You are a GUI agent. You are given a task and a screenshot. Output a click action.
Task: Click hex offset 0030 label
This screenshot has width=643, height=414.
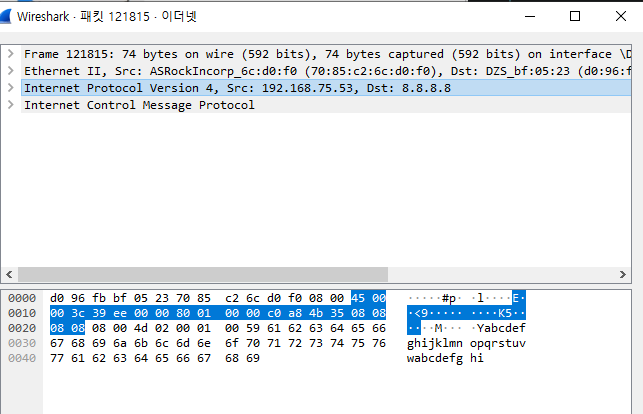pos(22,343)
